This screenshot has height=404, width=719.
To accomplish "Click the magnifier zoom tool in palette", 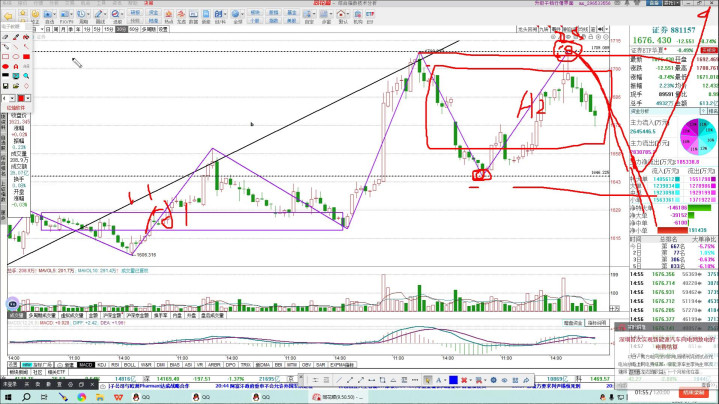I will [x=26, y=76].
